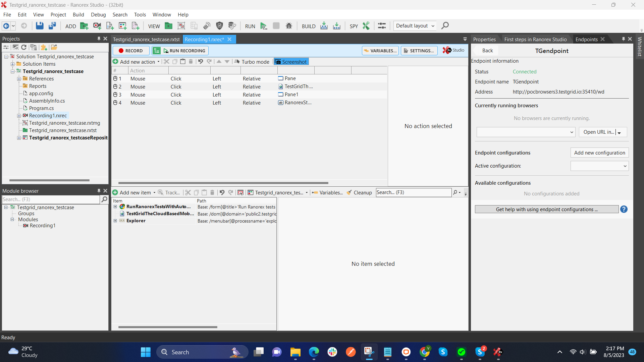This screenshot has height=362, width=644.
Task: Switch to Testgrid_ranorex_testcase.rxtst tab
Action: click(146, 40)
